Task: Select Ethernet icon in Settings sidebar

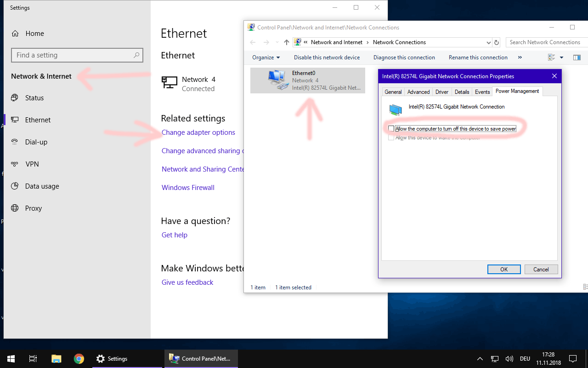Action: click(x=15, y=120)
